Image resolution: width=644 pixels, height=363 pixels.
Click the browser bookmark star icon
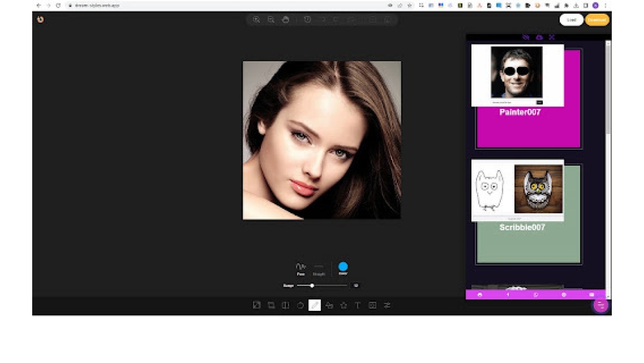click(x=410, y=5)
